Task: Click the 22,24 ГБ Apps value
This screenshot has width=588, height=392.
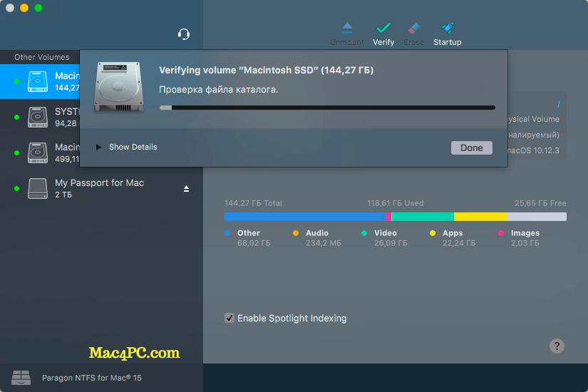Action: click(x=459, y=243)
